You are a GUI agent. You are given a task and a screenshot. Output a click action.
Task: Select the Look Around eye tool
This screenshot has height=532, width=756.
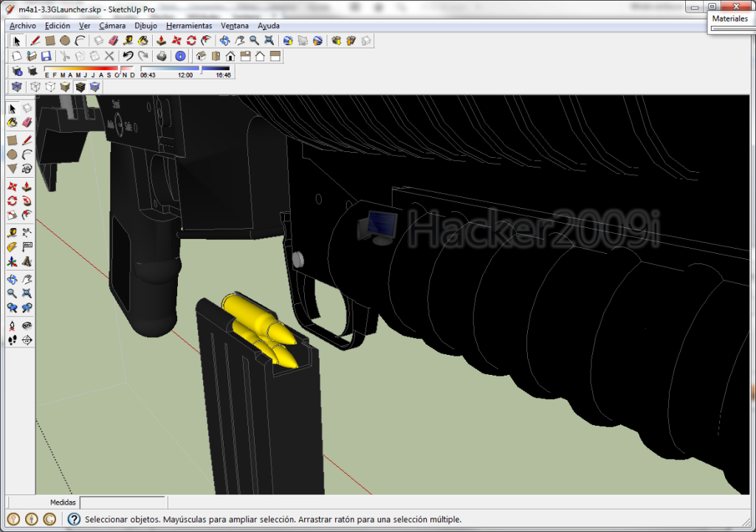pos(27,325)
